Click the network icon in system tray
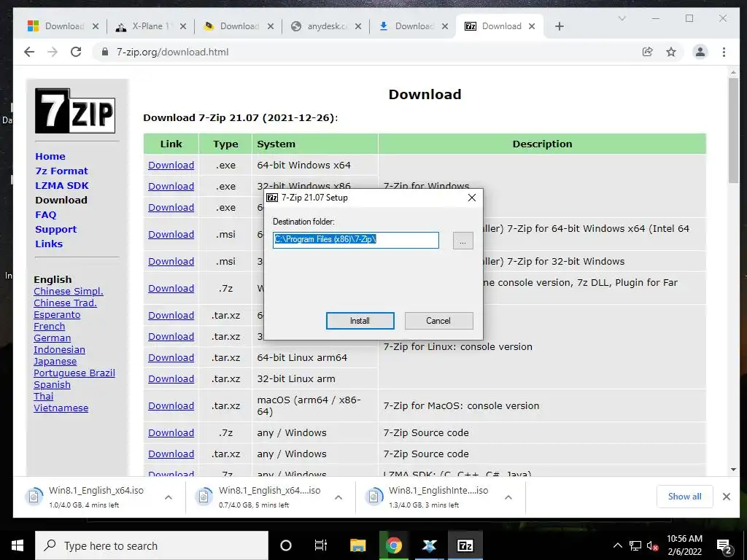This screenshot has height=560, width=747. [635, 545]
